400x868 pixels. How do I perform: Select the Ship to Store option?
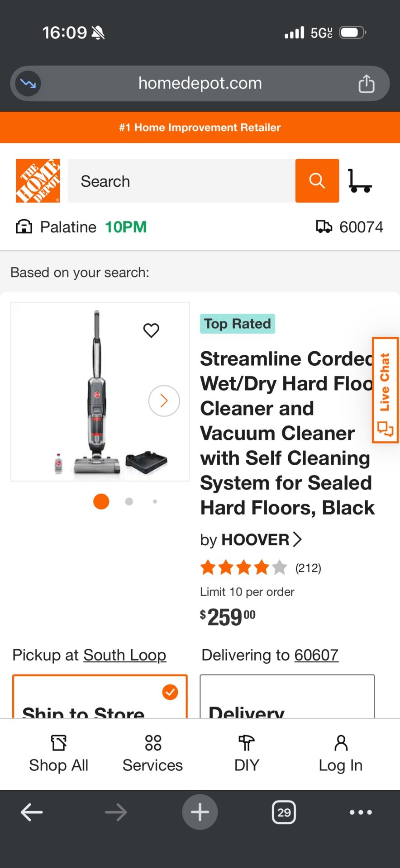pyautogui.click(x=100, y=698)
